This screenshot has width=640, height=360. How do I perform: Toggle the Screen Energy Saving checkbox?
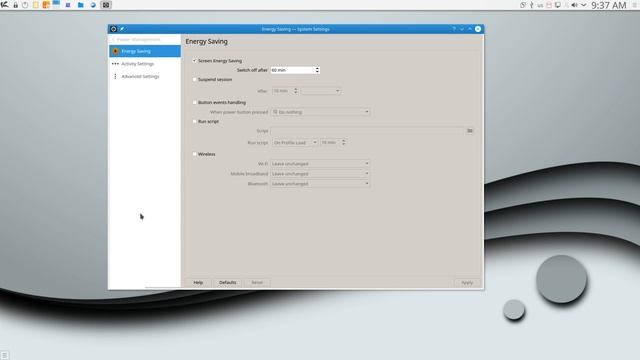[x=195, y=60]
